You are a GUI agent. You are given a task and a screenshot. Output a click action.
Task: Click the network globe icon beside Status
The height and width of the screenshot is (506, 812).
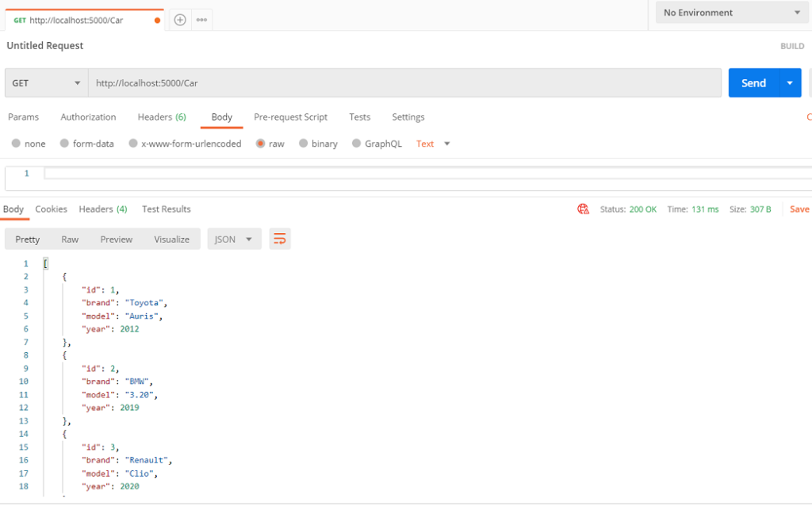[x=583, y=209]
